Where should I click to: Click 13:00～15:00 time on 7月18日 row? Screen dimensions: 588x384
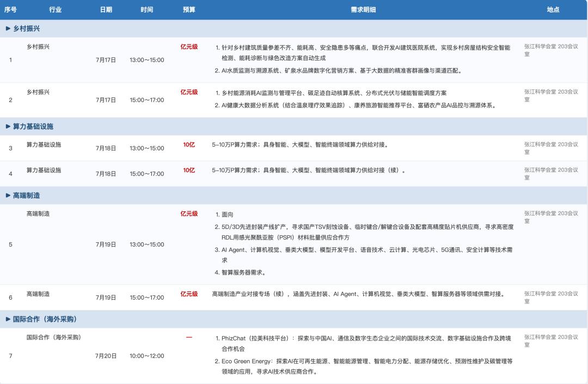(x=146, y=149)
